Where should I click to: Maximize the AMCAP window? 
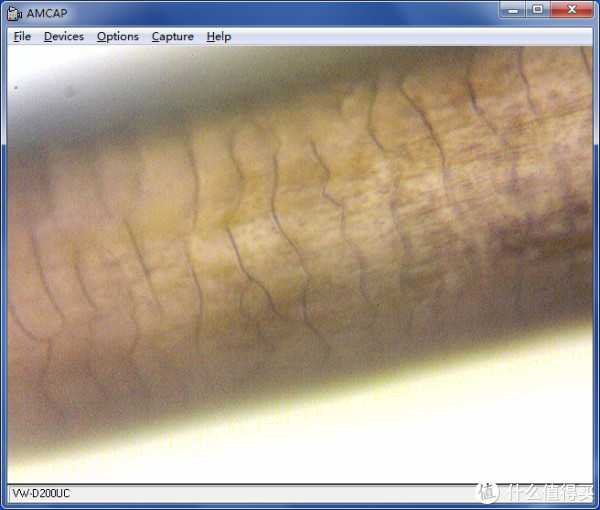[538, 10]
